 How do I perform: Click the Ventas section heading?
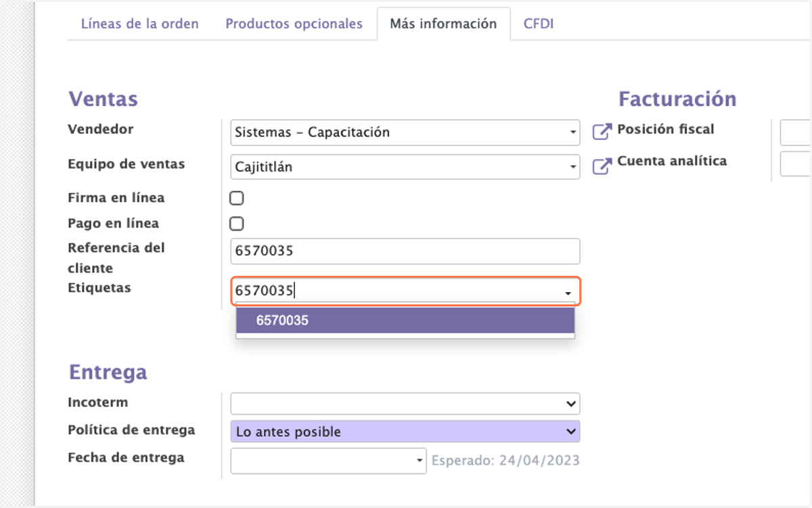[x=103, y=99]
